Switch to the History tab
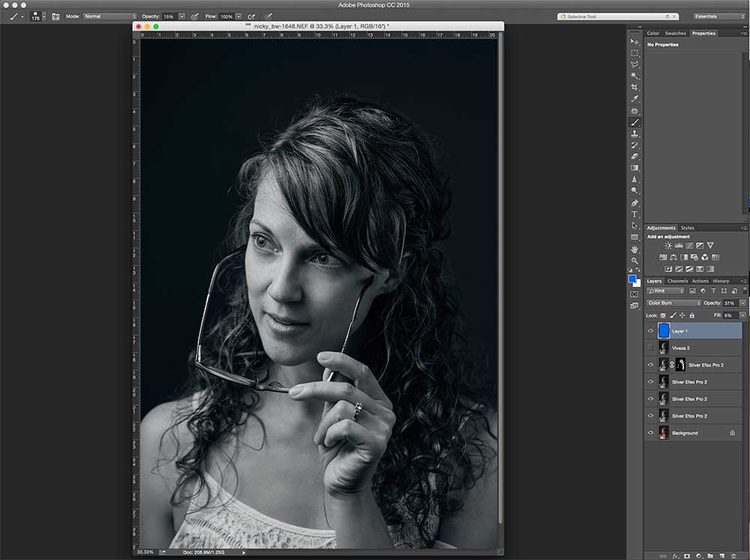 721,281
